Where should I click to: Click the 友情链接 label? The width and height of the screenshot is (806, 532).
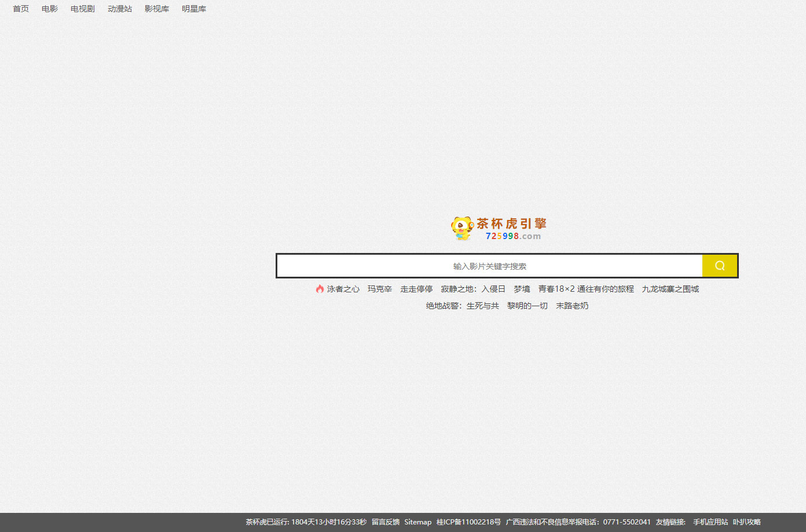coord(671,522)
